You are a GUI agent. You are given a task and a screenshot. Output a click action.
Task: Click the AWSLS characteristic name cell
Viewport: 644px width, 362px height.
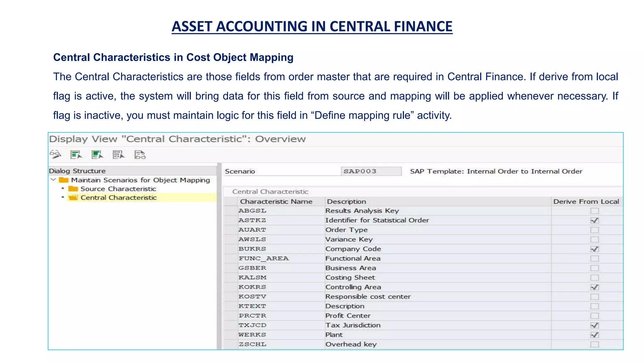pyautogui.click(x=281, y=239)
